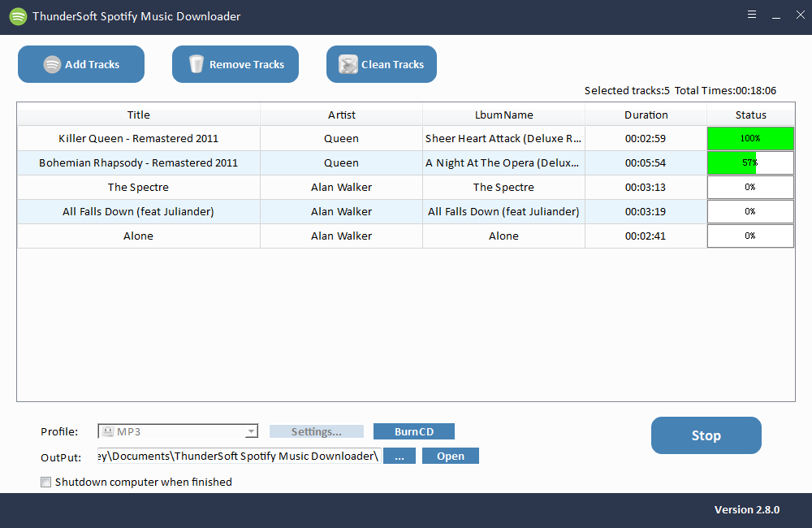
Task: Click the Spotify icon on Add Tracks
Action: (52, 65)
